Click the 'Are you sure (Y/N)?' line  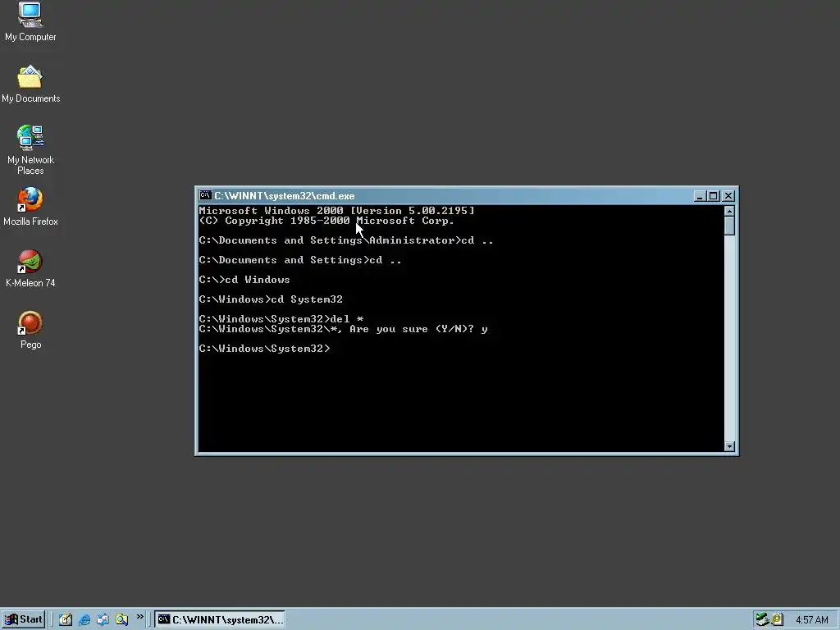pos(344,329)
